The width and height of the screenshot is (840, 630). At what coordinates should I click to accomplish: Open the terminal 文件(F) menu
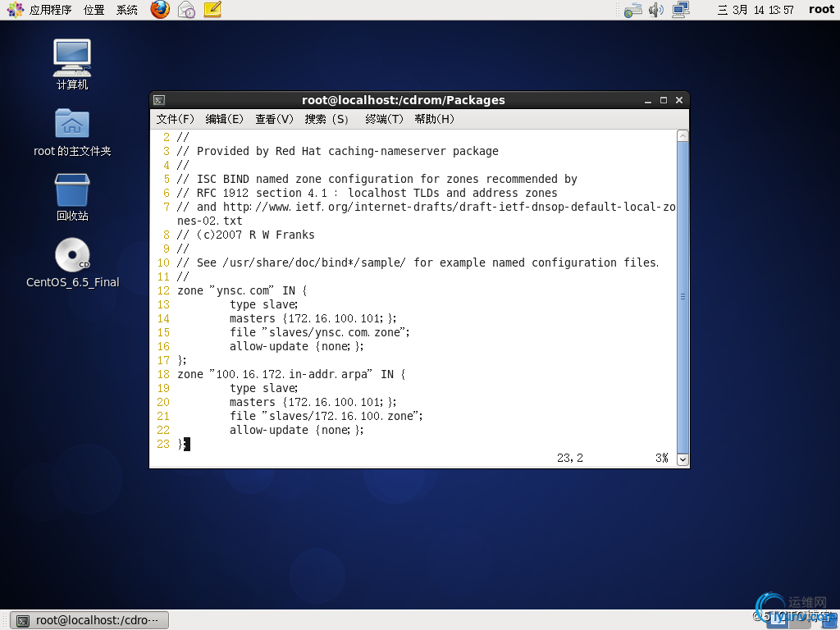point(176,119)
